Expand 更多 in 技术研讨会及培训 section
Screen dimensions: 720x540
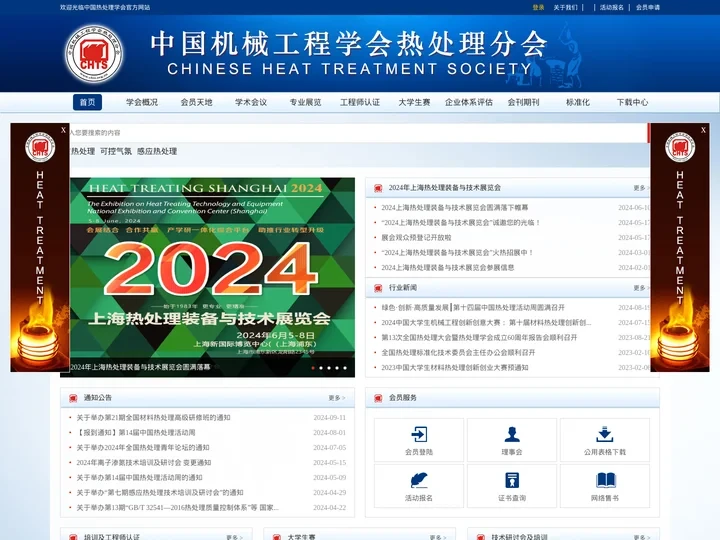pos(641,537)
